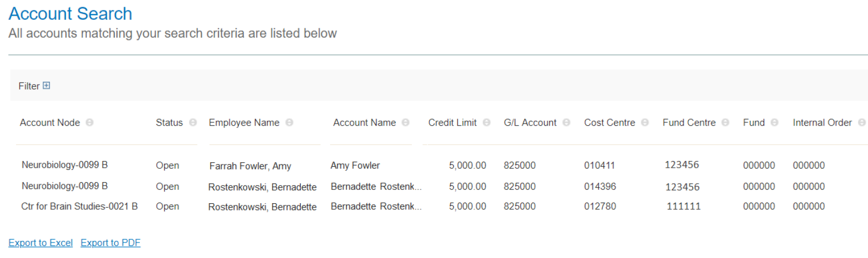Select Farrah Fowler, Amy employee row
The height and width of the screenshot is (258, 868).
point(250,166)
